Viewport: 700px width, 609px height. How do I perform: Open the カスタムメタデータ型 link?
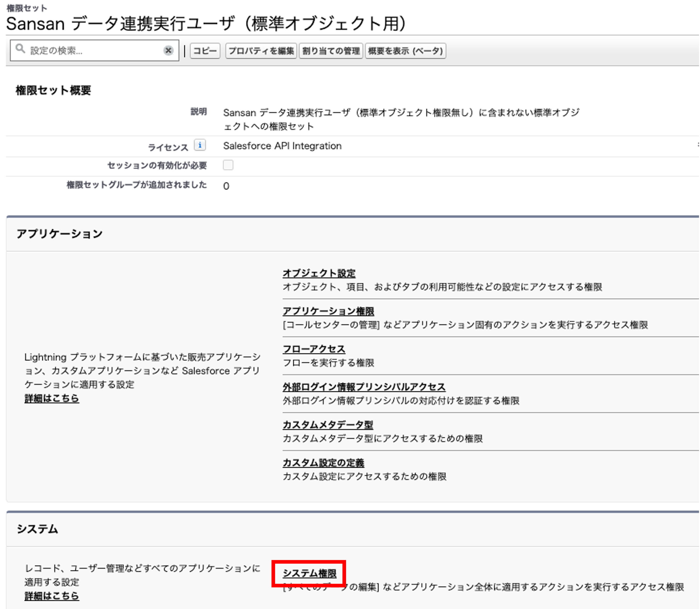pyautogui.click(x=328, y=425)
